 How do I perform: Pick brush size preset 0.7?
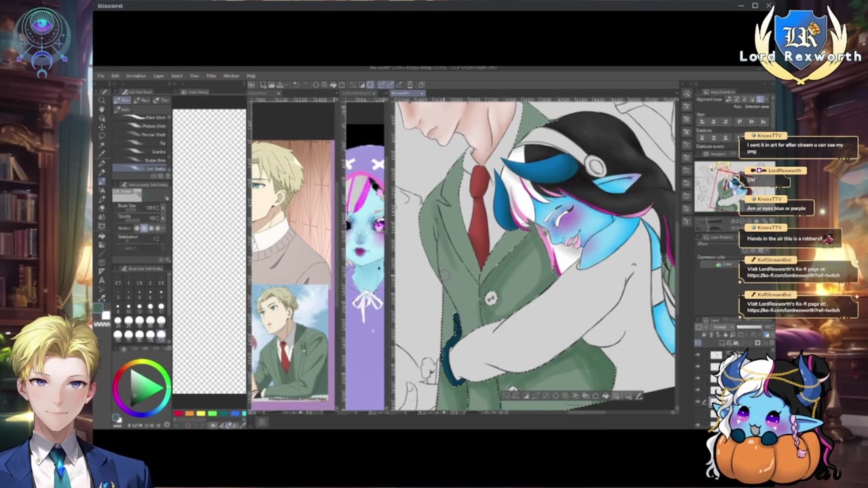pyautogui.click(x=117, y=281)
